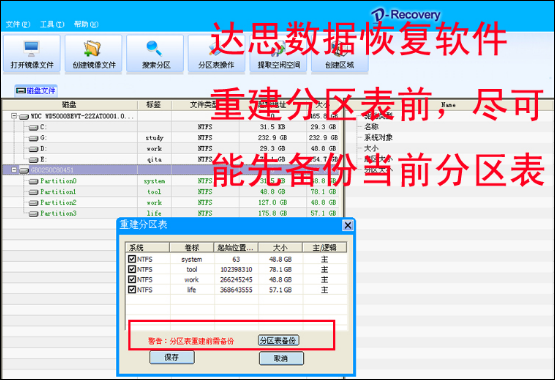Open the 搜索分区 magnifier tool
The height and width of the screenshot is (380, 555).
(x=155, y=48)
